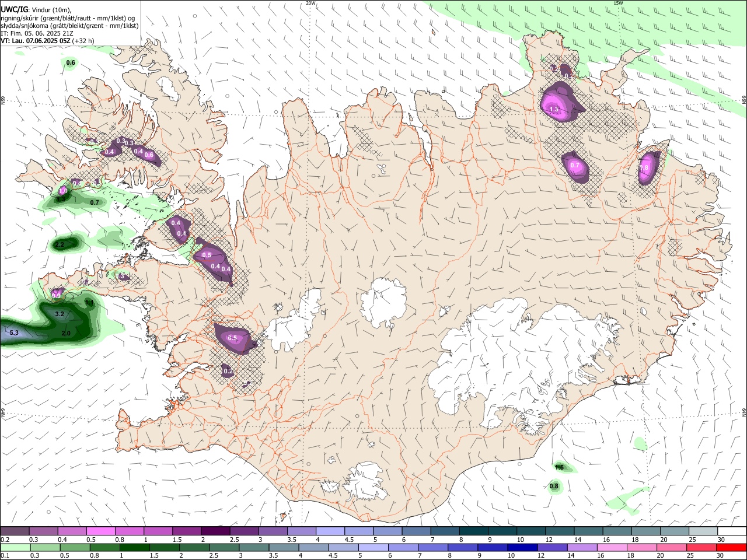Select snow legend darkest purple 2 swatch

click(215, 531)
